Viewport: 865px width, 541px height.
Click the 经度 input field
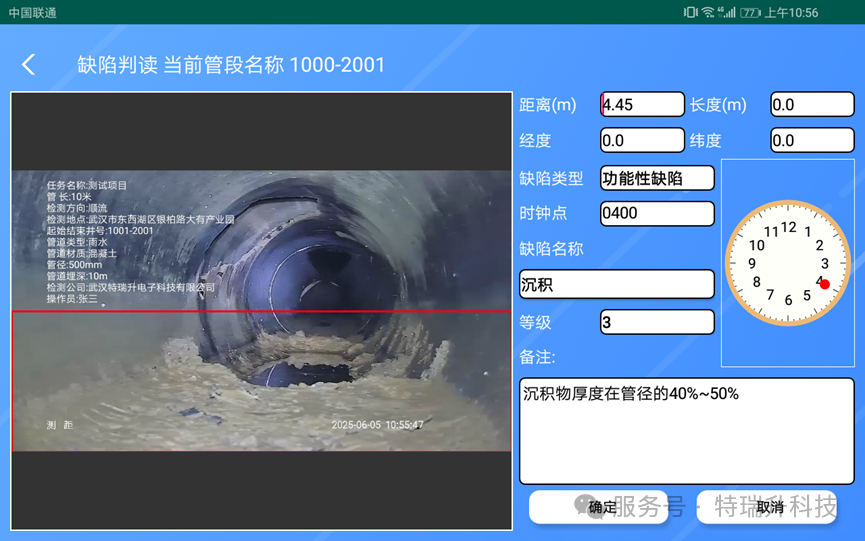pyautogui.click(x=642, y=140)
